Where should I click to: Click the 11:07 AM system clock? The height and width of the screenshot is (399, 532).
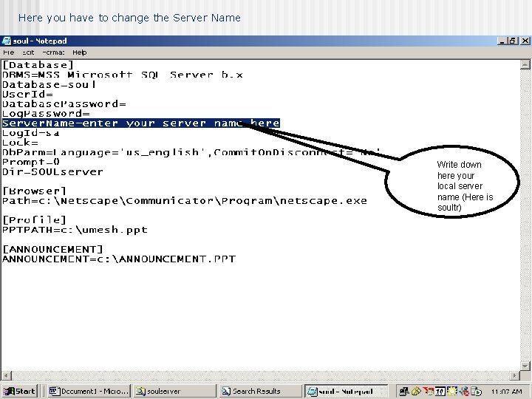507,392
